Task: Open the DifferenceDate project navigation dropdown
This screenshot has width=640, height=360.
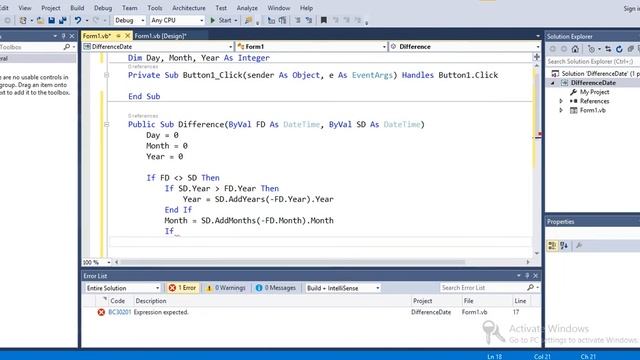Action: point(231,47)
